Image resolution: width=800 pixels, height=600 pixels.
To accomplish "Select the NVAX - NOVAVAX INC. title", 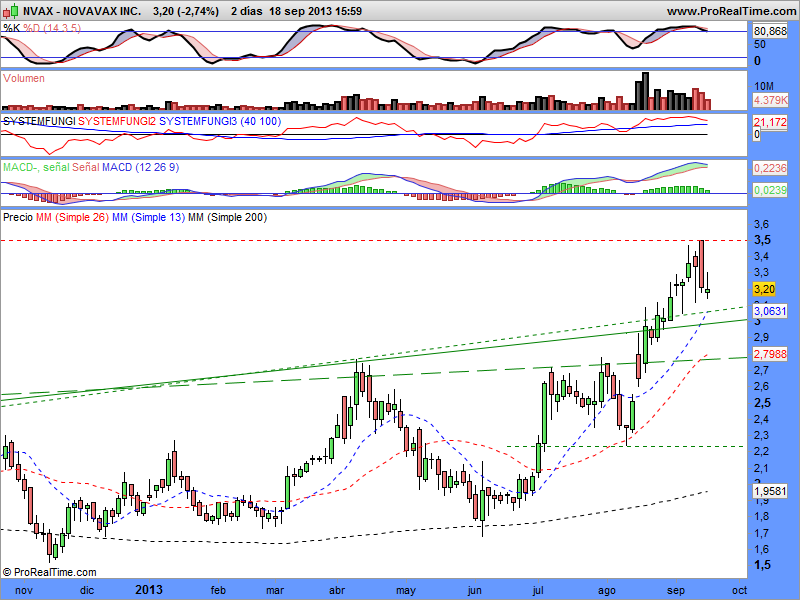I will pos(82,11).
